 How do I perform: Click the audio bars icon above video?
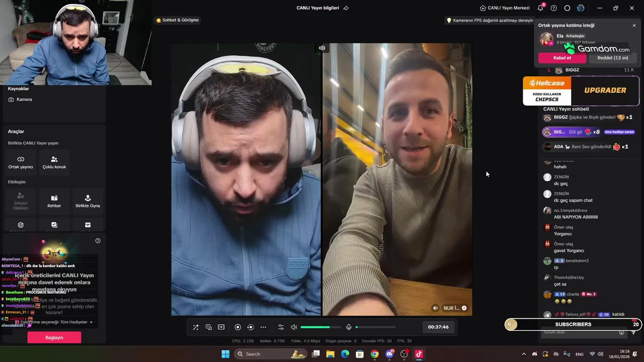point(322,48)
